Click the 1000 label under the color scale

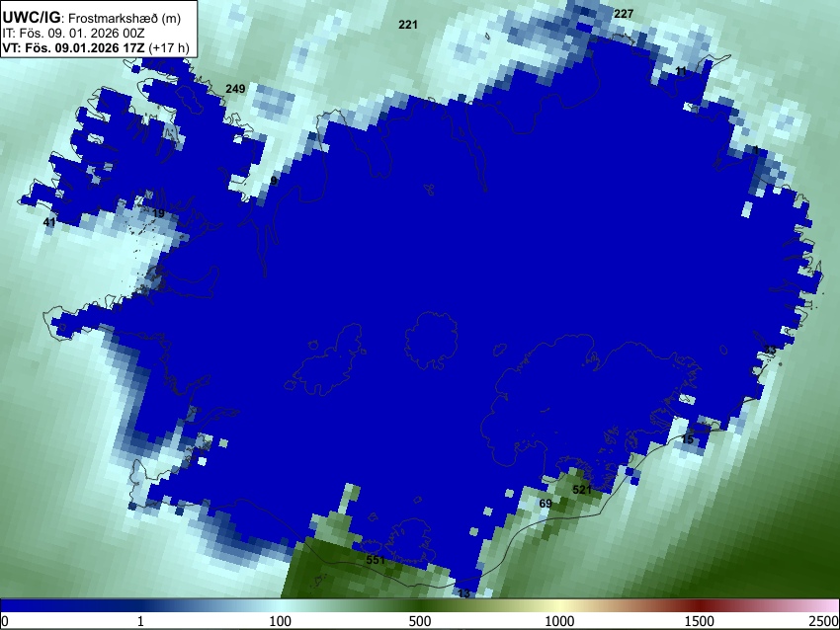pos(559,621)
